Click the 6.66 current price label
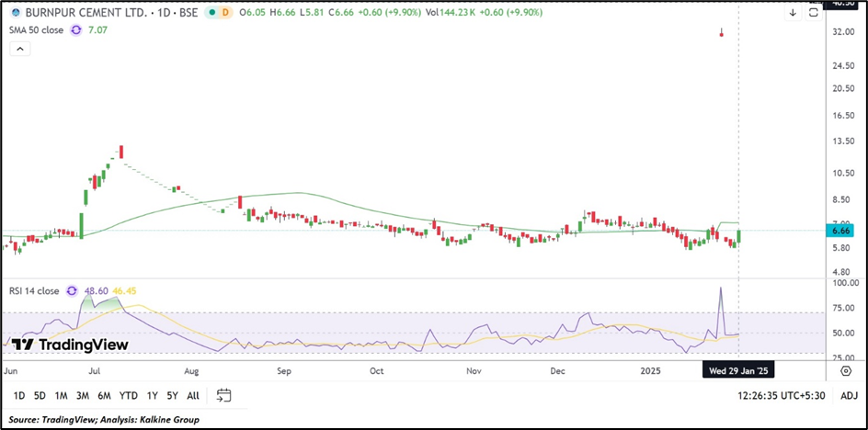Image resolution: width=868 pixels, height=430 pixels. 841,231
